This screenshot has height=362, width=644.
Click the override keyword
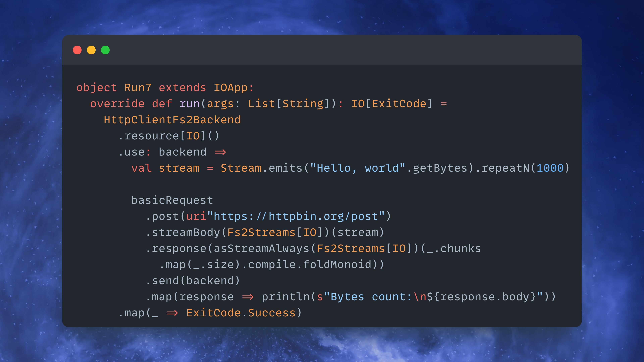coord(117,104)
